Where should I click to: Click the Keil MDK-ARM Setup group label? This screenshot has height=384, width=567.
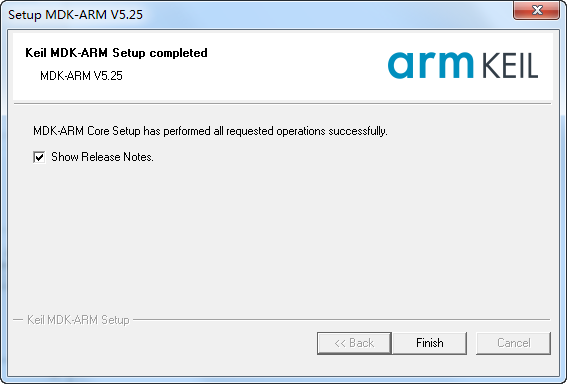click(78, 320)
